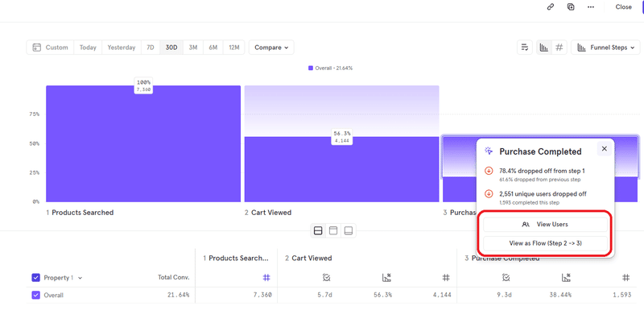Toggle the Overall row checkbox
The image size is (644, 323).
click(35, 295)
